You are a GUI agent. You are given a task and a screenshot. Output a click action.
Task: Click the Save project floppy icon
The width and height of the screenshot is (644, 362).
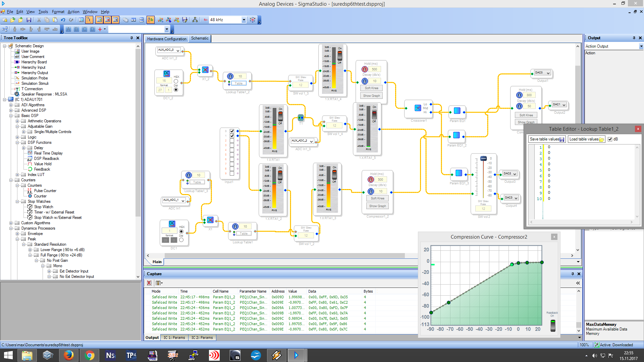click(x=29, y=20)
